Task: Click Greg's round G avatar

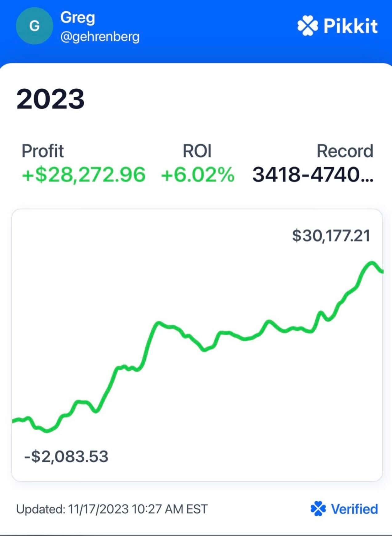Action: tap(34, 26)
